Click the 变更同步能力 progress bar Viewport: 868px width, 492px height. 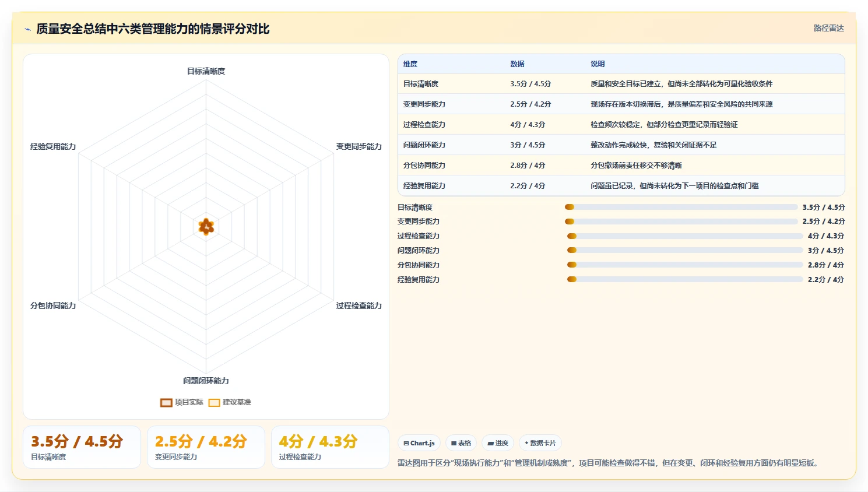(x=681, y=222)
